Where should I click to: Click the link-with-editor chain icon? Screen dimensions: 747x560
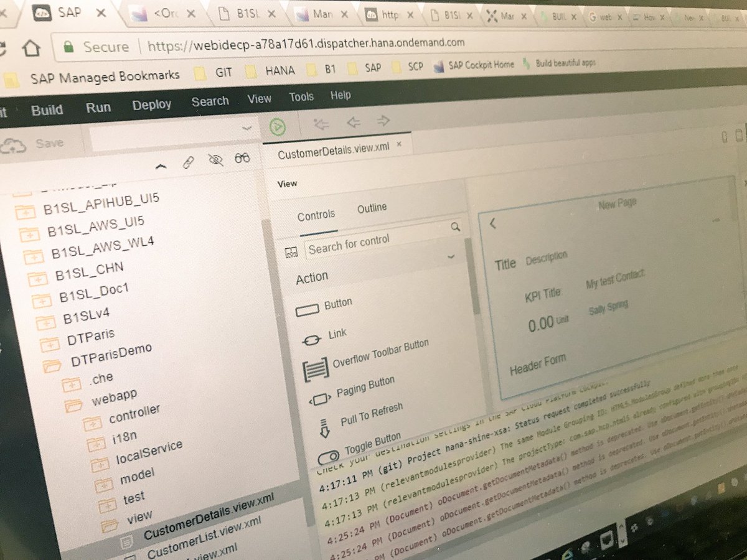(x=187, y=163)
